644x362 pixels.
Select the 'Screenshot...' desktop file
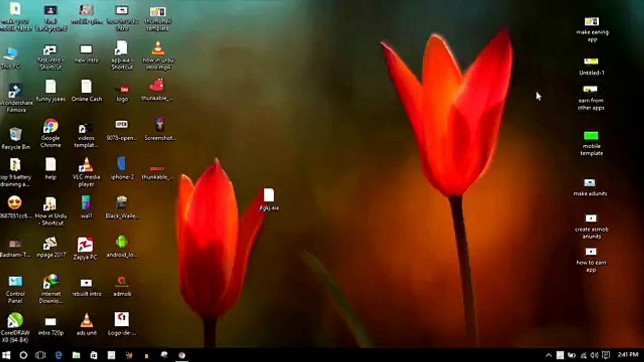[160, 130]
